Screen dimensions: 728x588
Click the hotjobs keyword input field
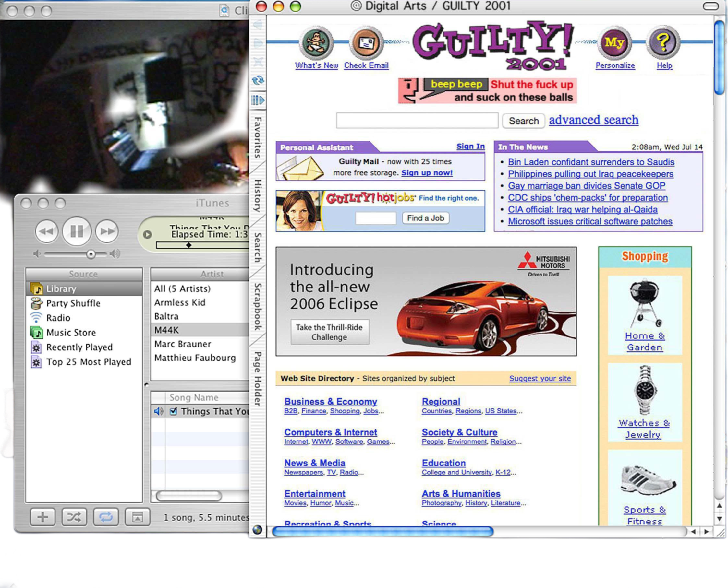coord(376,218)
